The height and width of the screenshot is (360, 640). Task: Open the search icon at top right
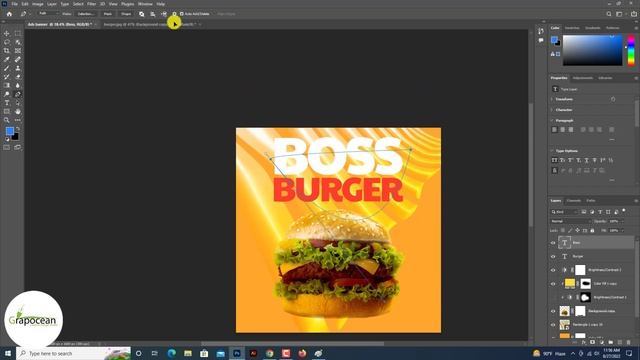609,14
